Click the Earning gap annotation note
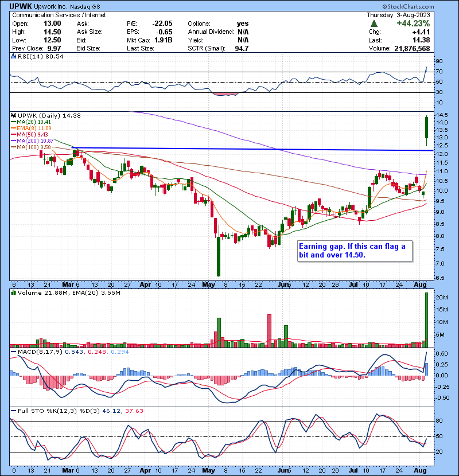Image resolution: width=459 pixels, height=476 pixels. point(355,251)
